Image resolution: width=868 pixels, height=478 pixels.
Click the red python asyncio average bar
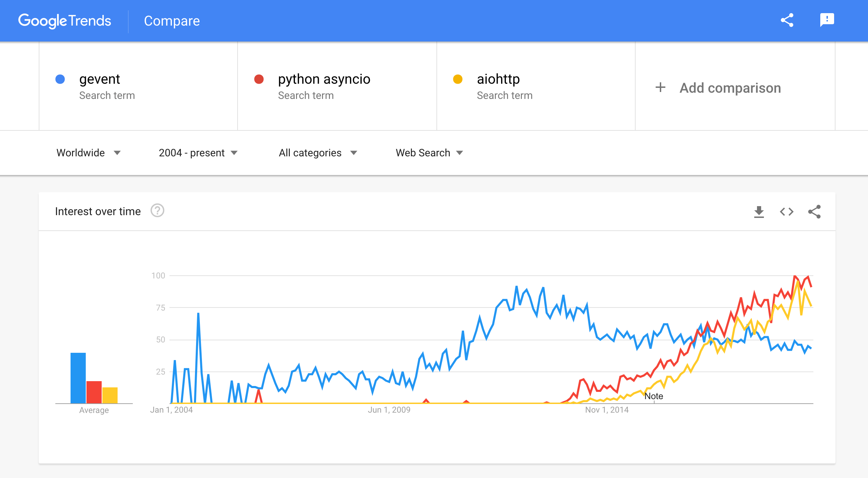(x=94, y=392)
